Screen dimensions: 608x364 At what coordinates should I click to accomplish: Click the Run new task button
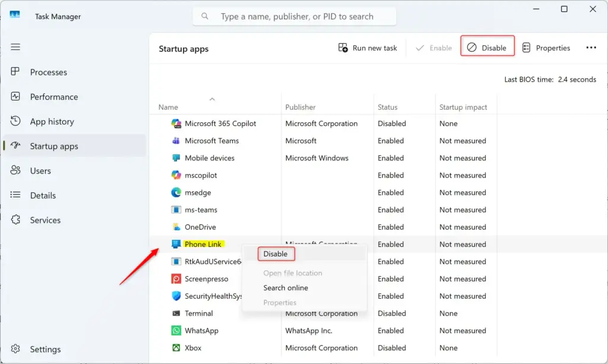(x=368, y=48)
